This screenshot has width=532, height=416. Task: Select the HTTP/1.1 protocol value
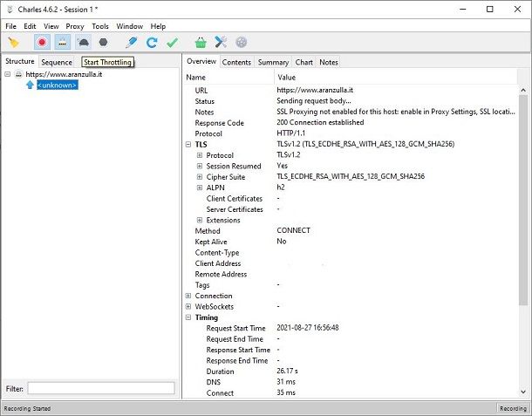click(x=290, y=133)
